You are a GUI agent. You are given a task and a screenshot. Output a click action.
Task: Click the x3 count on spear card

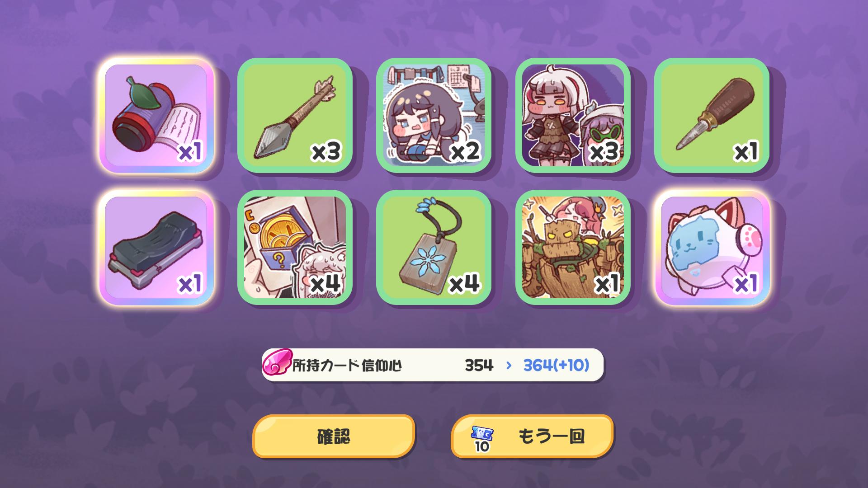pos(325,152)
